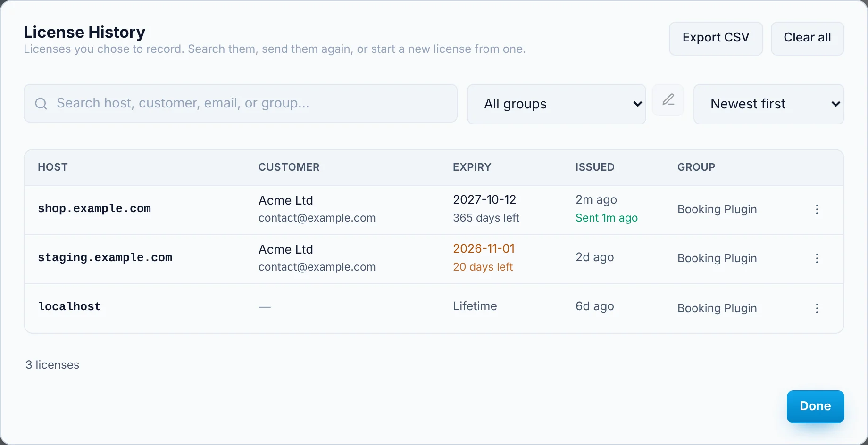This screenshot has width=868, height=445.
Task: Click the License History heading
Action: coord(84,32)
